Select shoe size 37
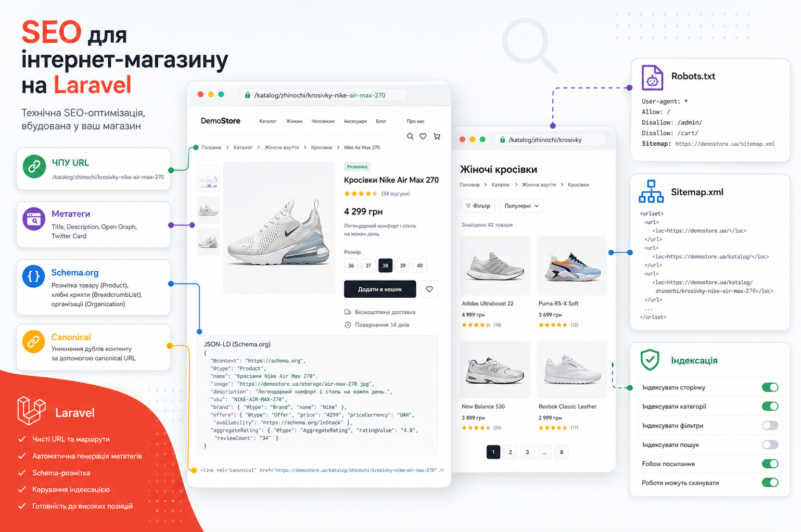The image size is (801, 532). [368, 265]
